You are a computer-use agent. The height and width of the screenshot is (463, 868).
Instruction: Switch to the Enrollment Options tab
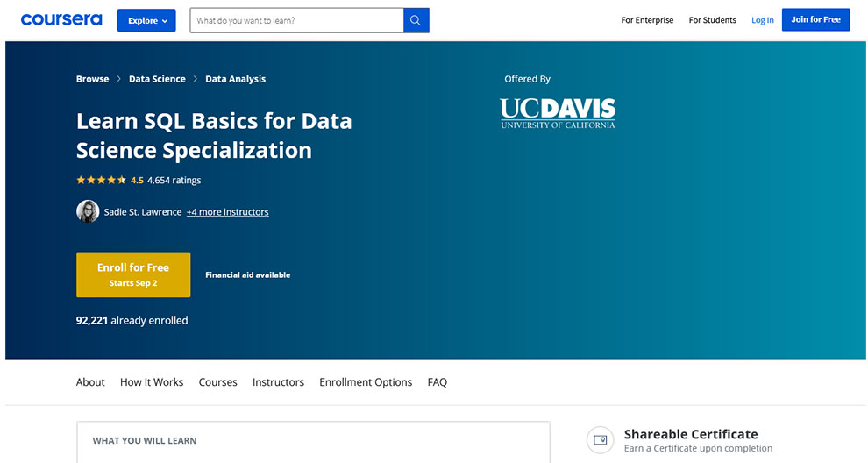click(x=366, y=382)
